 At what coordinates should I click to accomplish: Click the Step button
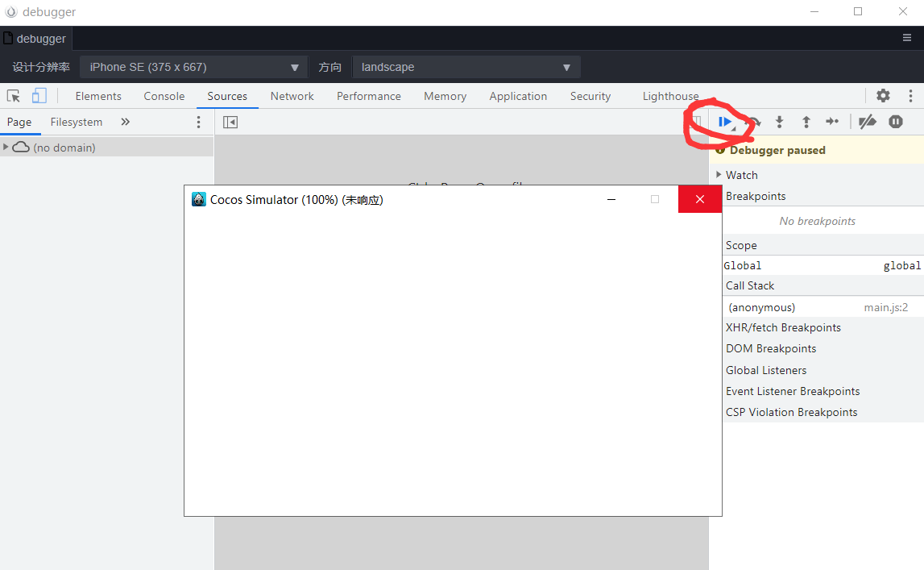(832, 122)
